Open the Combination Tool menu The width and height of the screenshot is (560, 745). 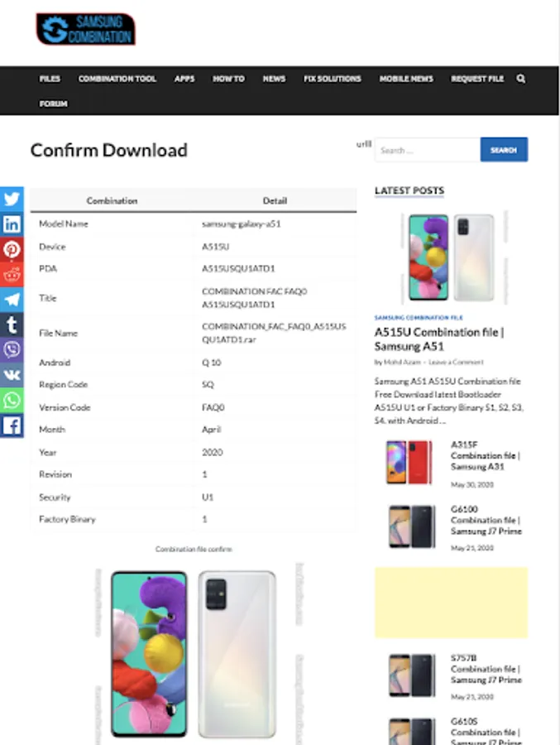pos(117,79)
